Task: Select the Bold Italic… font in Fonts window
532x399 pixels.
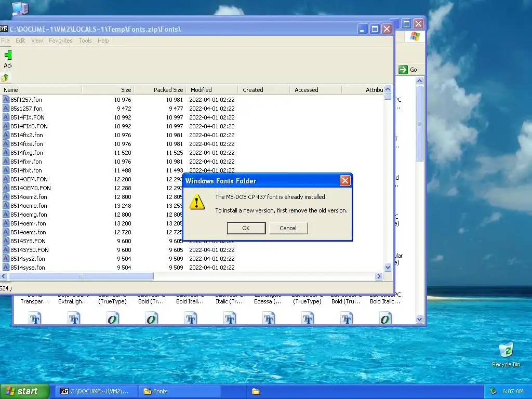Action: point(385,301)
